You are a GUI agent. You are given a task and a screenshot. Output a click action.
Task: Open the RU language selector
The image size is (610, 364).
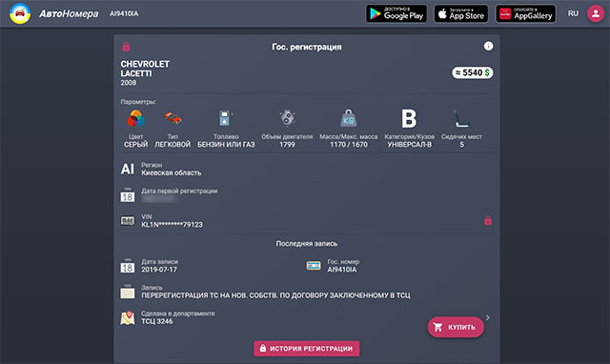[573, 13]
